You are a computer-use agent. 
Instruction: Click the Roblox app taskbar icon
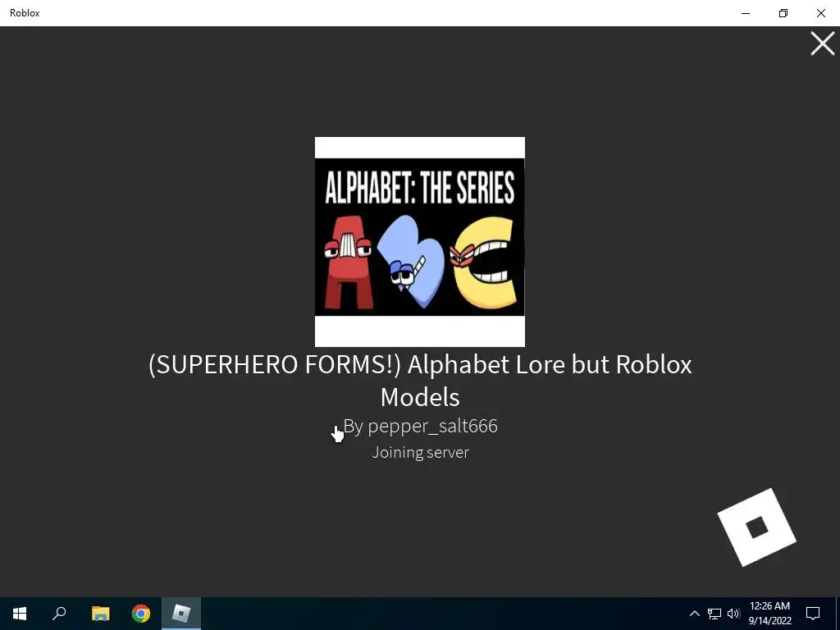pos(181,614)
